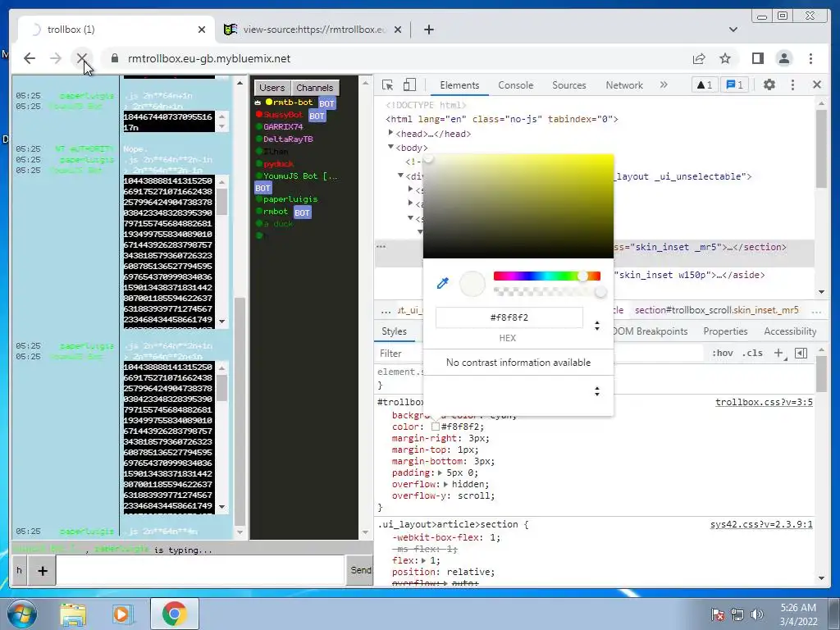
Task: Click the HEX value input field
Action: point(509,317)
